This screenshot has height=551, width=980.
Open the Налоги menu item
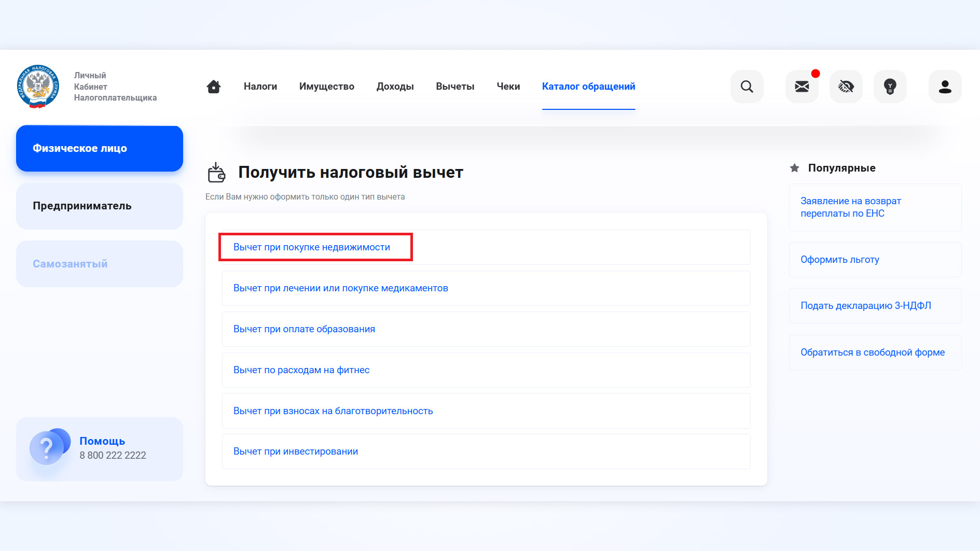coord(260,87)
